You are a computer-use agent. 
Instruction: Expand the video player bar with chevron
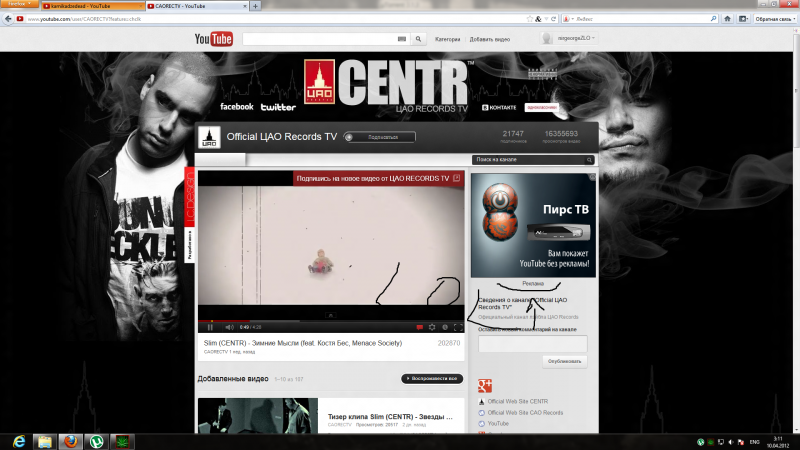[331, 315]
